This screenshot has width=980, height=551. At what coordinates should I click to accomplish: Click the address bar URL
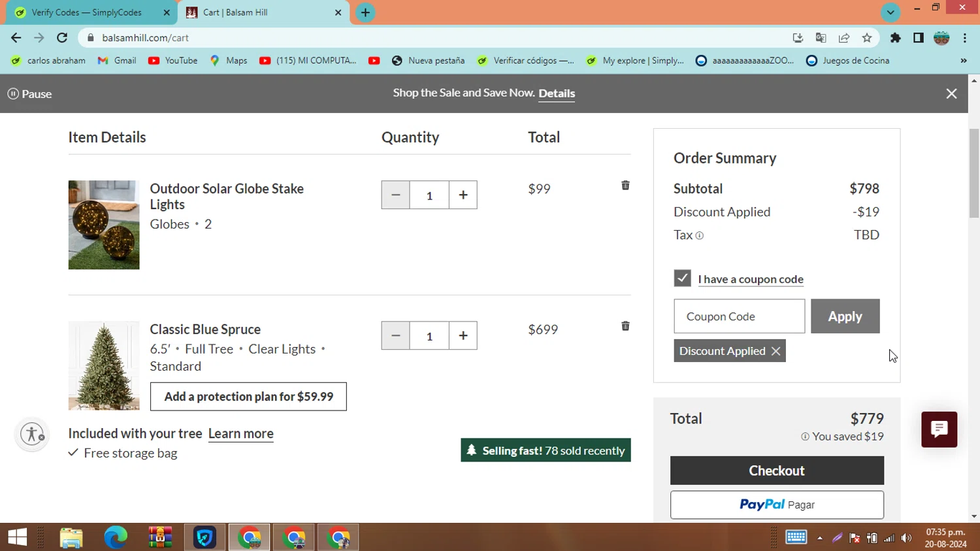click(145, 38)
